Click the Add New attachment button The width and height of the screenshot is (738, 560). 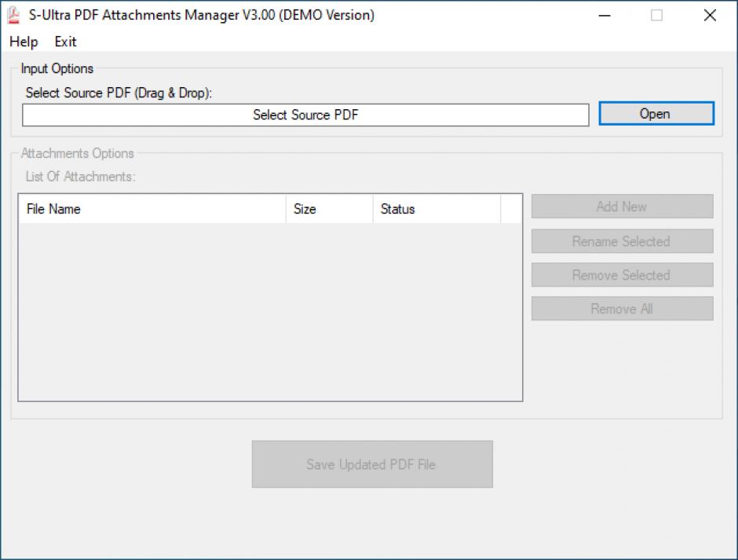click(623, 207)
